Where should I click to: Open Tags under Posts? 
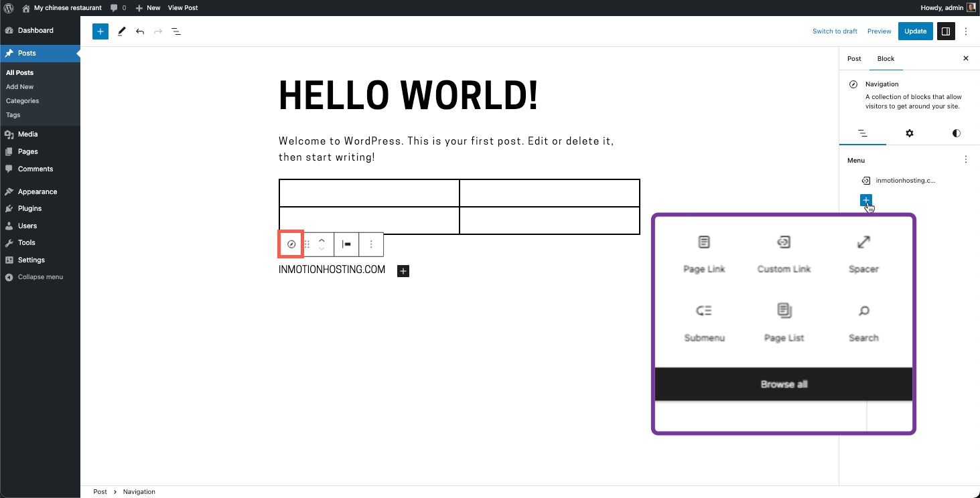tap(13, 115)
